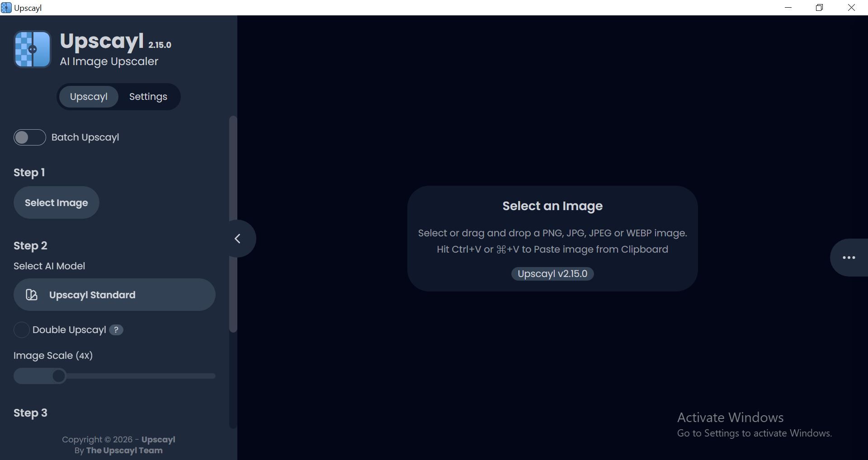Click the Select an Image drop area heading
Viewport: 868px width, 460px height.
click(552, 206)
